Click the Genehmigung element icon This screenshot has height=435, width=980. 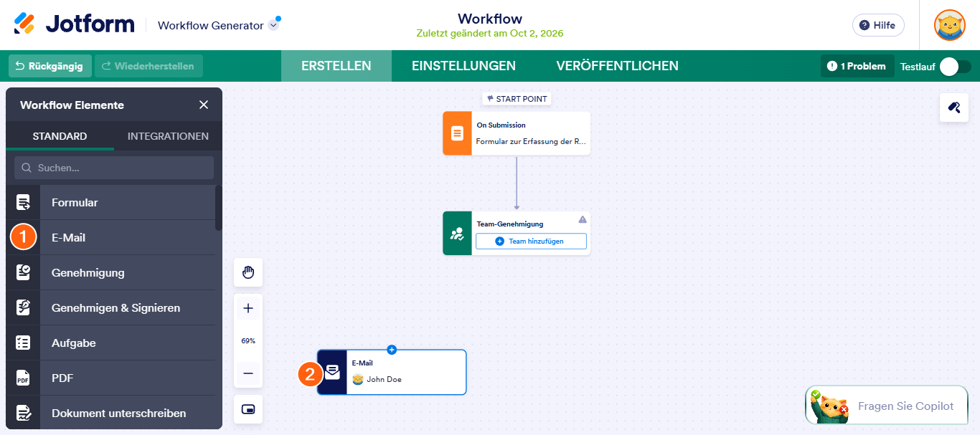pyautogui.click(x=23, y=272)
